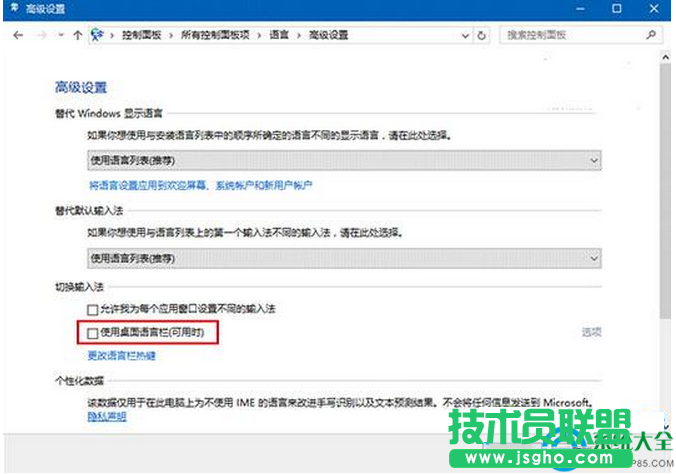Viewport: 676px width, 474px height.
Task: Click the Up one level arrow
Action: (77, 35)
